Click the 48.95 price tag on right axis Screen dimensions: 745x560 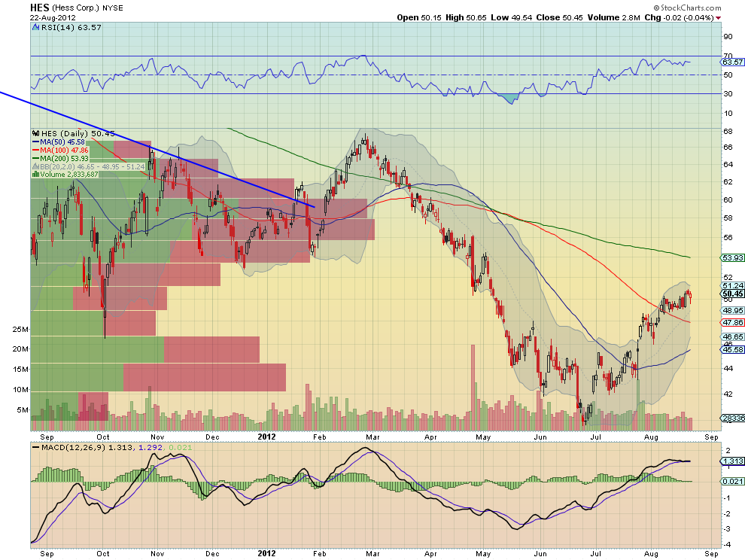732,310
